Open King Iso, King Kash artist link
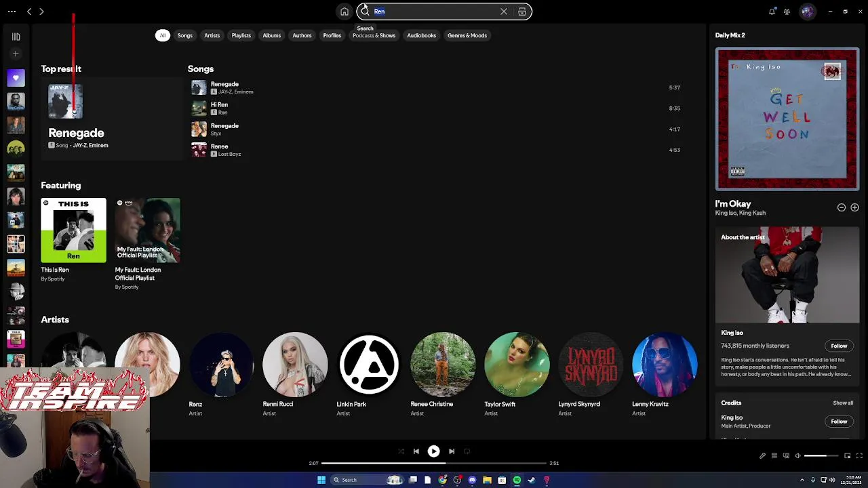 tap(740, 213)
